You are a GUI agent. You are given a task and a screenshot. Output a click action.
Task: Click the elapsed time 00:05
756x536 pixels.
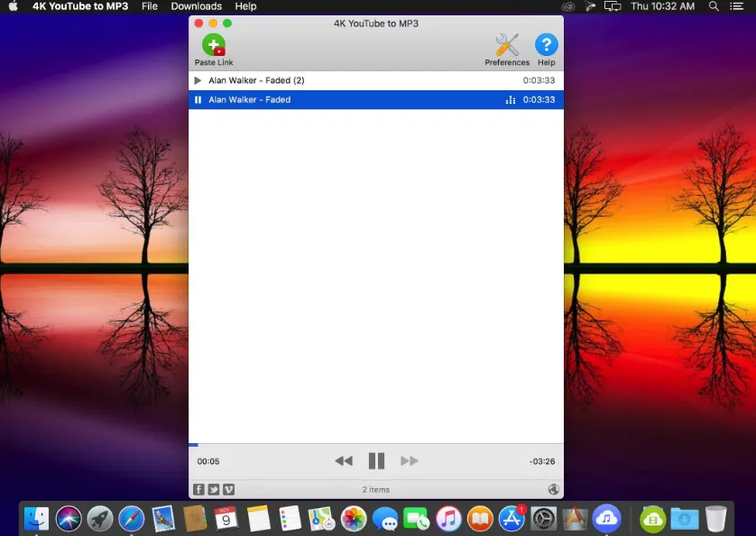pyautogui.click(x=208, y=462)
